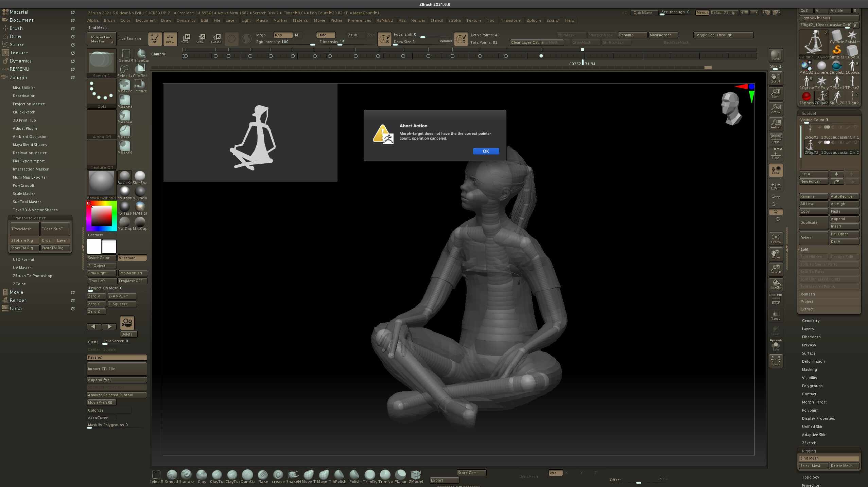Toggle Transp transparency mode
Viewport: 868px width, 487px height.
click(x=776, y=315)
